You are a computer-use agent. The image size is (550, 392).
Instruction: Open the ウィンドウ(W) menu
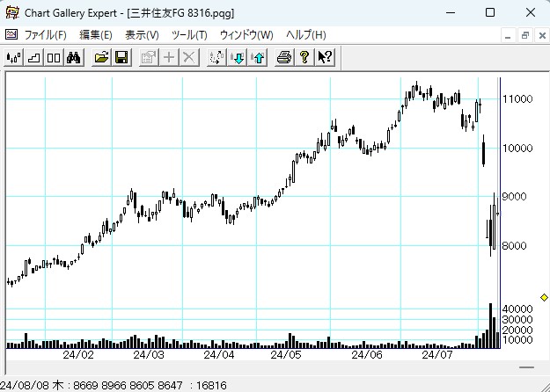point(246,35)
